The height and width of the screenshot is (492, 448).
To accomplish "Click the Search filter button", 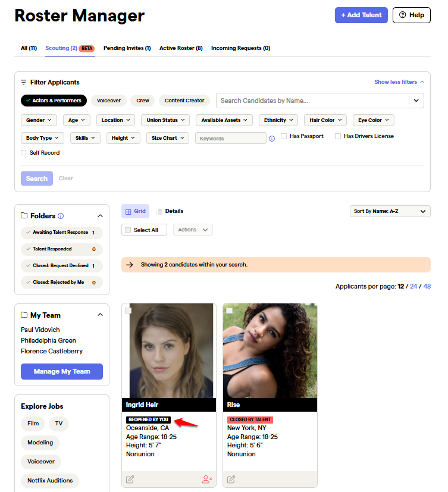I will tap(37, 178).
